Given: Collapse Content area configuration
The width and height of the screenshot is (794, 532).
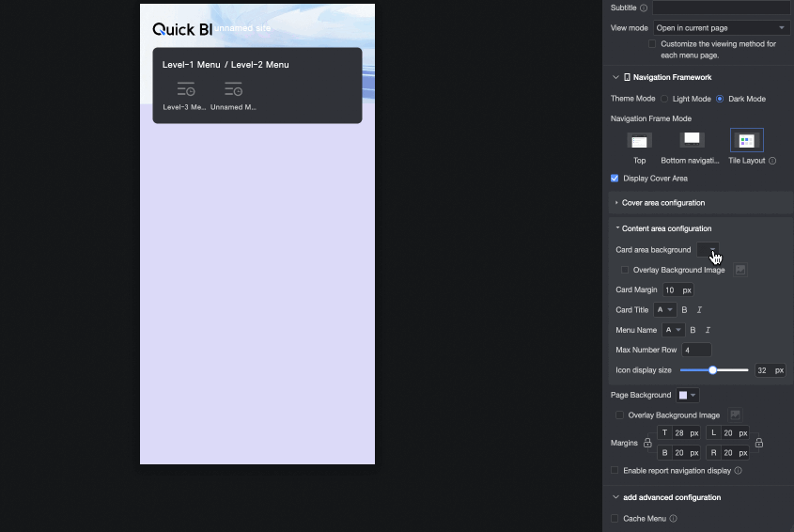Looking at the screenshot, I should (617, 228).
